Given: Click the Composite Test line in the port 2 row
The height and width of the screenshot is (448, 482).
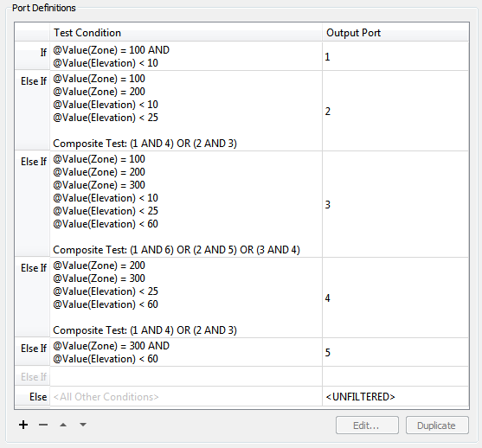Looking at the screenshot, I should pos(145,144).
